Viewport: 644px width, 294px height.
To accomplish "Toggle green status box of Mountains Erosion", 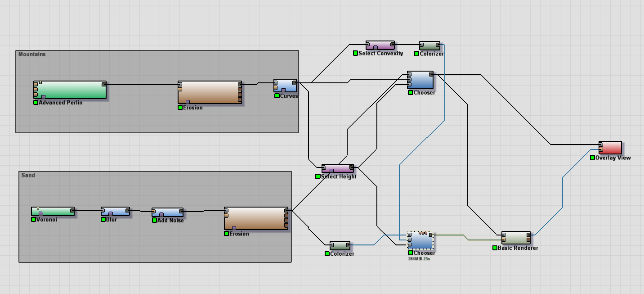I will pyautogui.click(x=180, y=108).
